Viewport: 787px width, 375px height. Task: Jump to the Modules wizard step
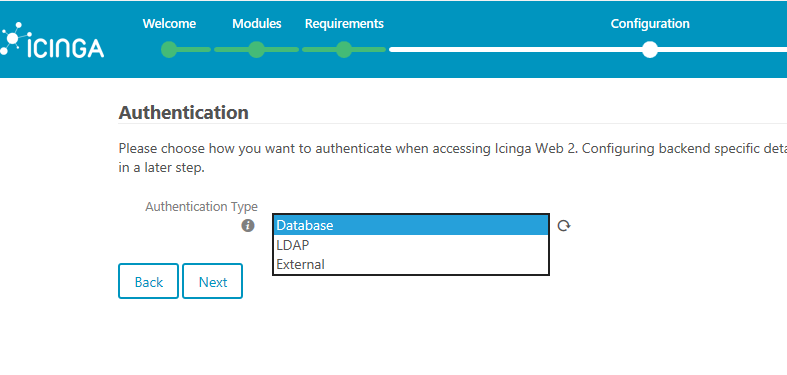point(256,24)
